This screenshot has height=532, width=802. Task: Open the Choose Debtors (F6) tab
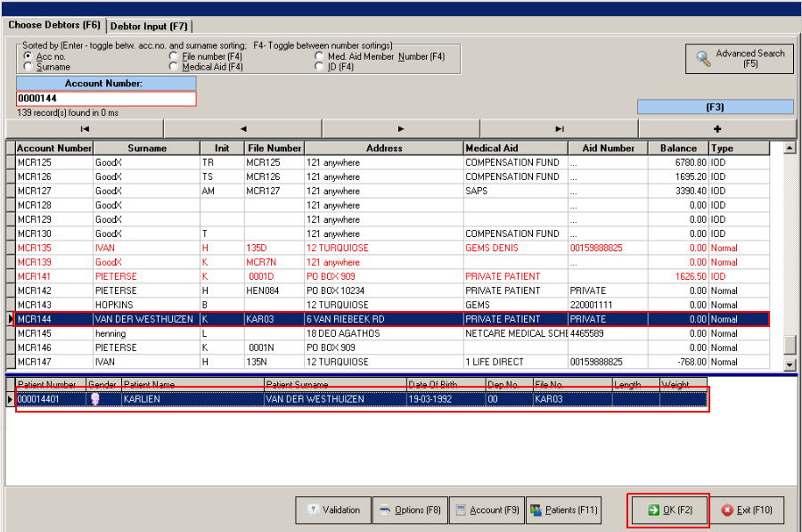(54, 25)
